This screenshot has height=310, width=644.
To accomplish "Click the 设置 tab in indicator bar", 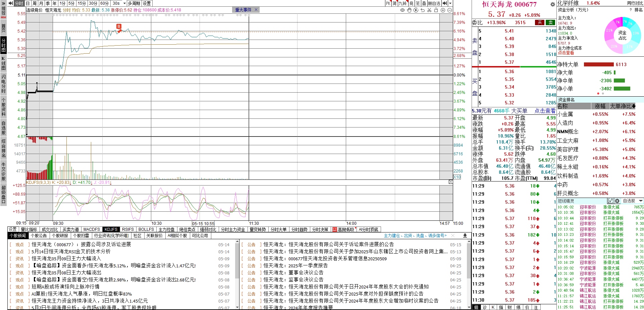I will [13, 229].
